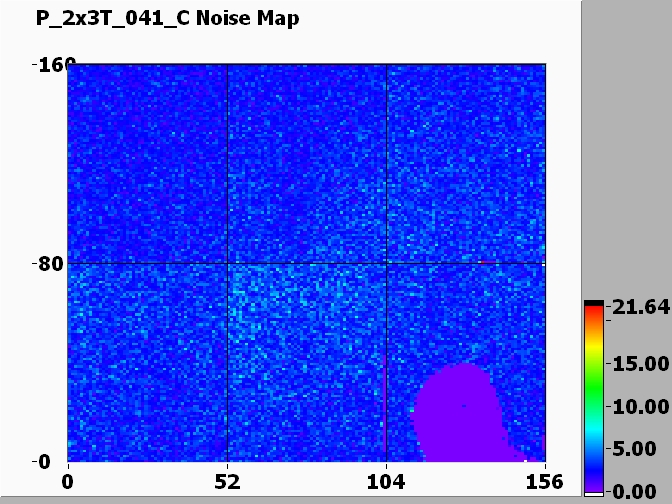This screenshot has width=672, height=504.
Task: Click the P_2x3T_041_C Noise Map title
Action: tap(153, 18)
